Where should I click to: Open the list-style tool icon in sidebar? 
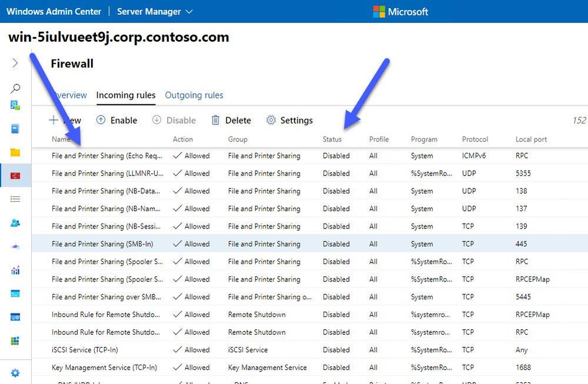click(15, 199)
